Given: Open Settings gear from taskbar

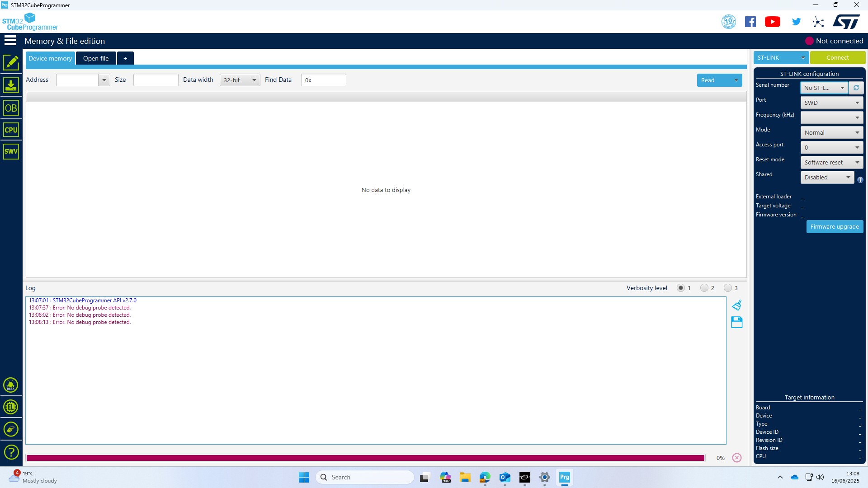Looking at the screenshot, I should click(545, 477).
